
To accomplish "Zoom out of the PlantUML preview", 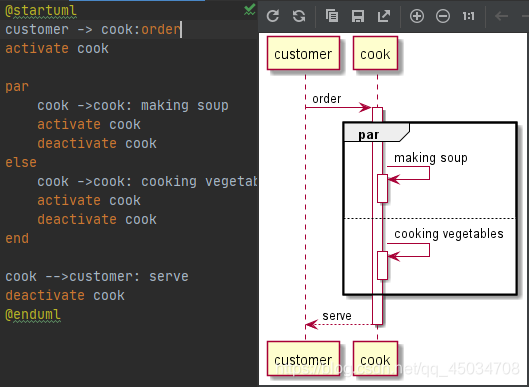I will pyautogui.click(x=443, y=16).
